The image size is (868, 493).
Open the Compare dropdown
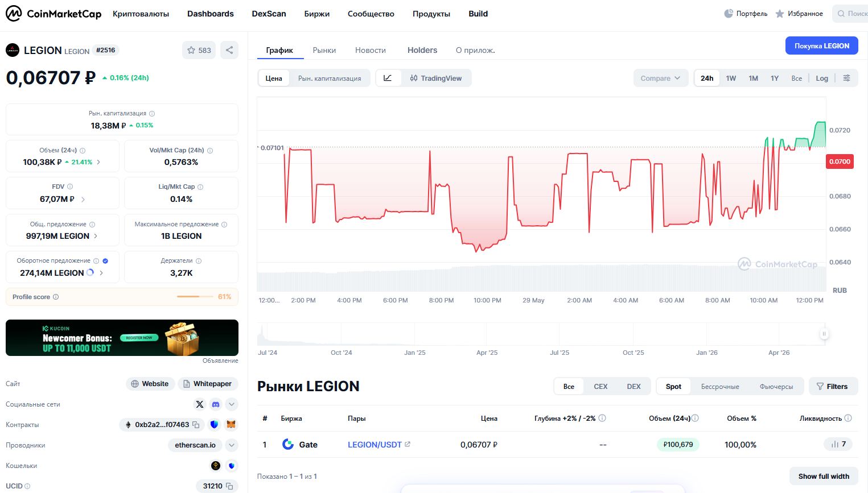click(x=660, y=78)
